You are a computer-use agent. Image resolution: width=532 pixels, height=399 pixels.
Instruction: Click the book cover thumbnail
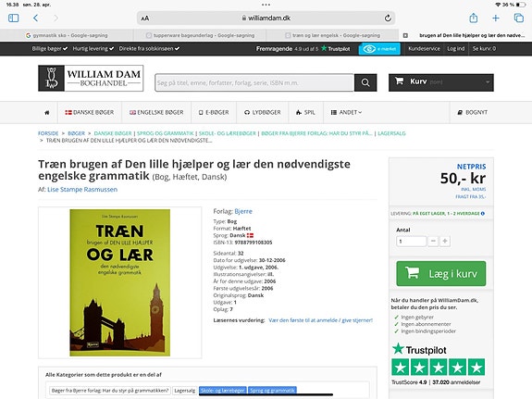click(x=119, y=282)
